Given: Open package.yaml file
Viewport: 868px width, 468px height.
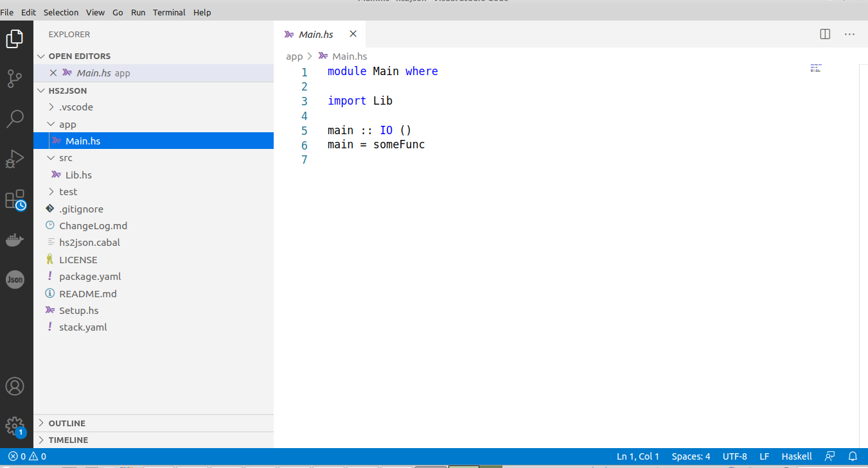Looking at the screenshot, I should pos(154,277).
